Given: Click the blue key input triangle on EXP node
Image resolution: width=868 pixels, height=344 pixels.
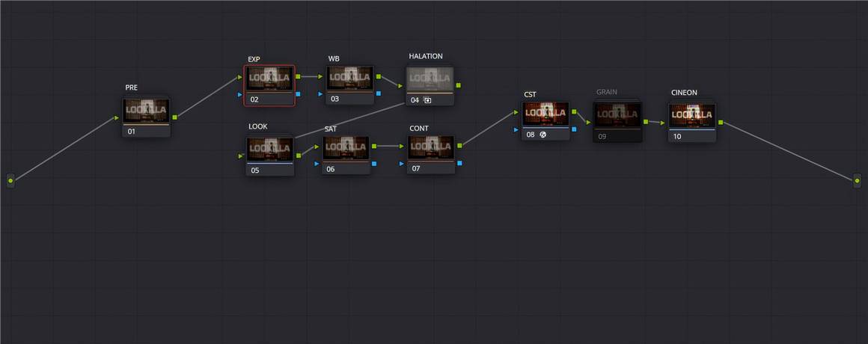Looking at the screenshot, I should [x=239, y=94].
